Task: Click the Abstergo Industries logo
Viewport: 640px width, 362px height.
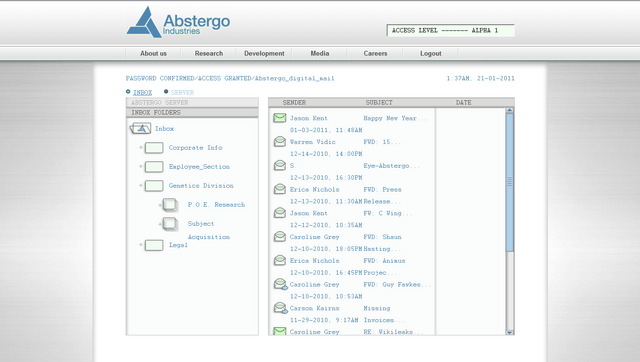Action: click(178, 22)
